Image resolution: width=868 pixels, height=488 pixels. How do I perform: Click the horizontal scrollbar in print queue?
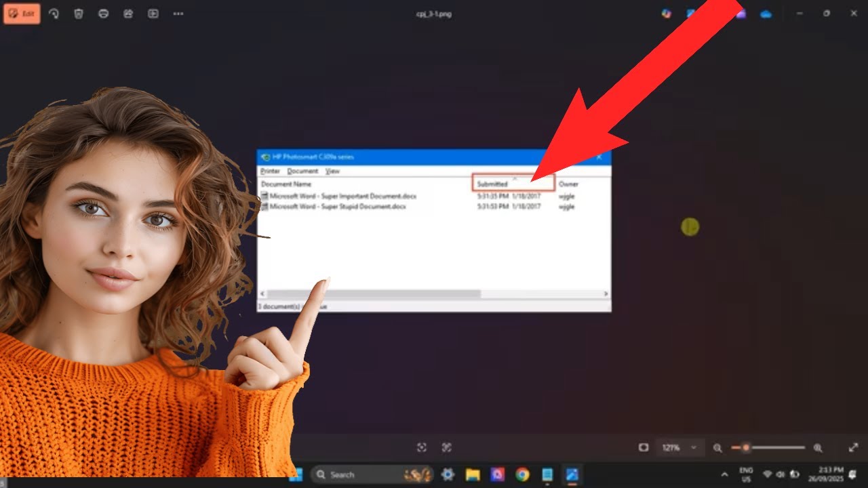374,293
